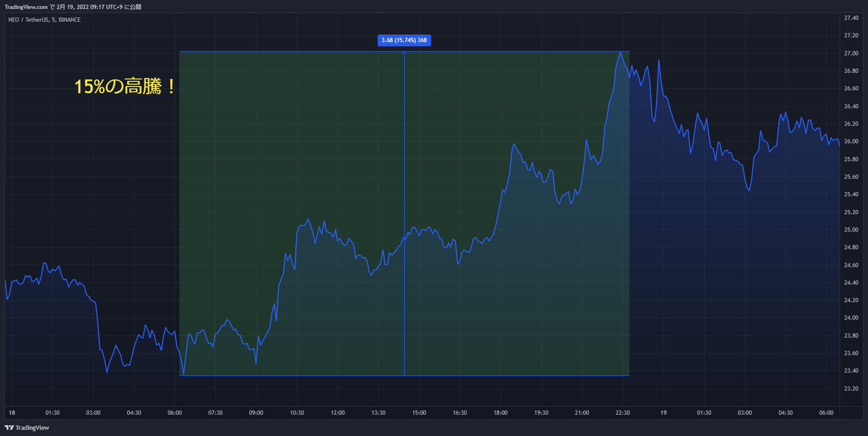The width and height of the screenshot is (868, 436).
Task: Click the date label 19 on the time axis
Action: (664, 413)
